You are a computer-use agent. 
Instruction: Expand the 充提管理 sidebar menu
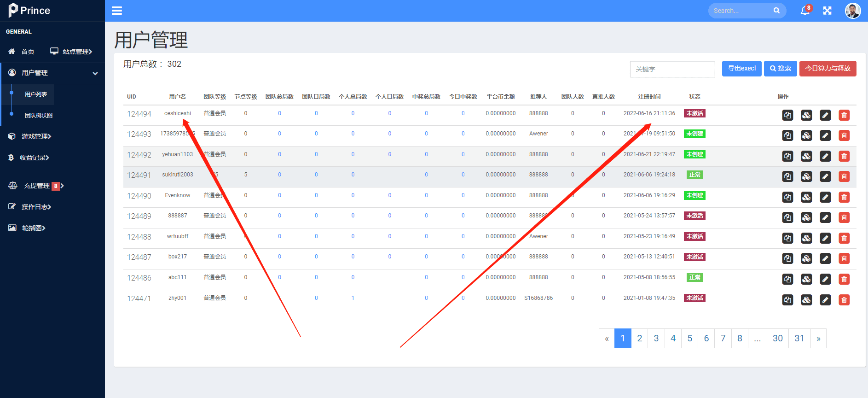[37, 186]
